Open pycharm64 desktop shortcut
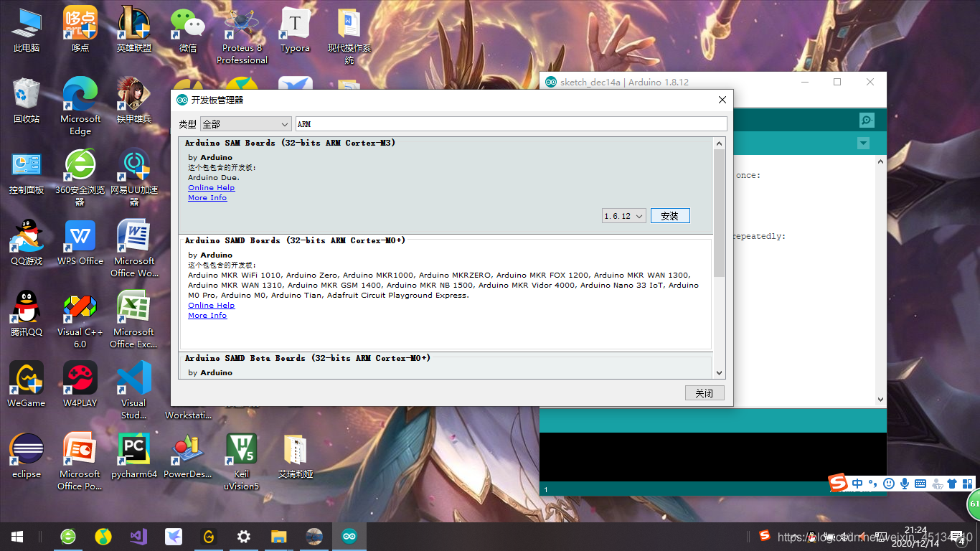The image size is (980, 551). [x=134, y=456]
